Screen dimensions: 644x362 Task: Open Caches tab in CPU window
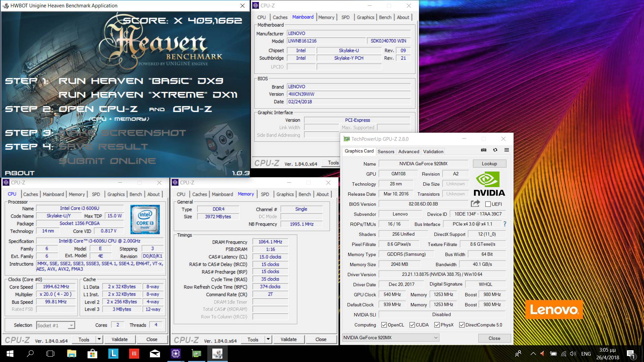click(x=31, y=194)
